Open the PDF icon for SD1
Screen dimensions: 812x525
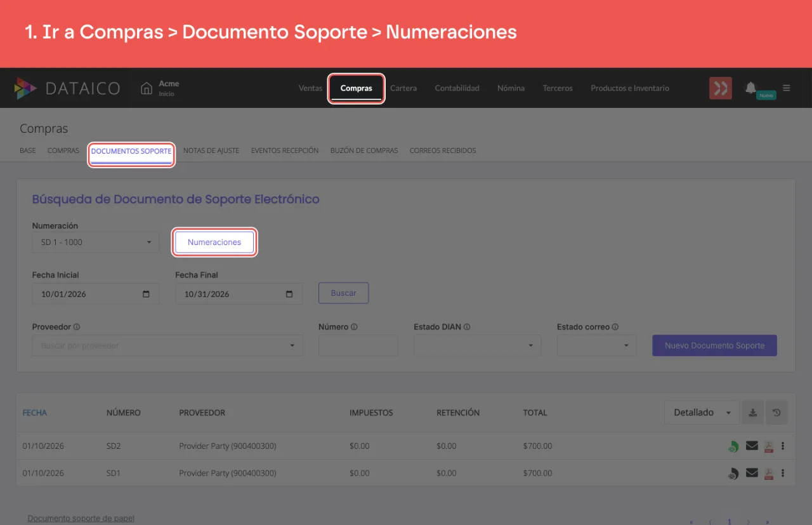point(768,474)
